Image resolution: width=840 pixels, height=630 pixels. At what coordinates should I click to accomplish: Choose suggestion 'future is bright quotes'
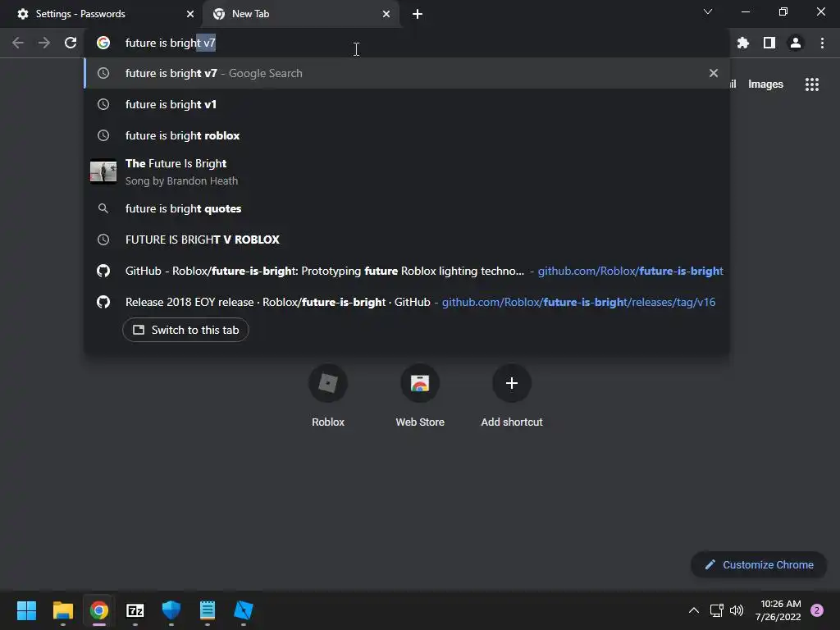[407, 208]
